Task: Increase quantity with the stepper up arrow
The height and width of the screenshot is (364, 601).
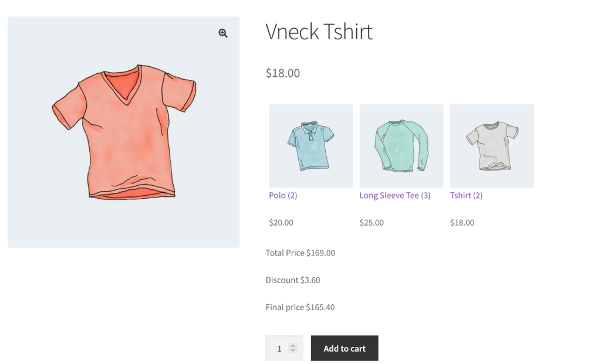Action: 293,346
